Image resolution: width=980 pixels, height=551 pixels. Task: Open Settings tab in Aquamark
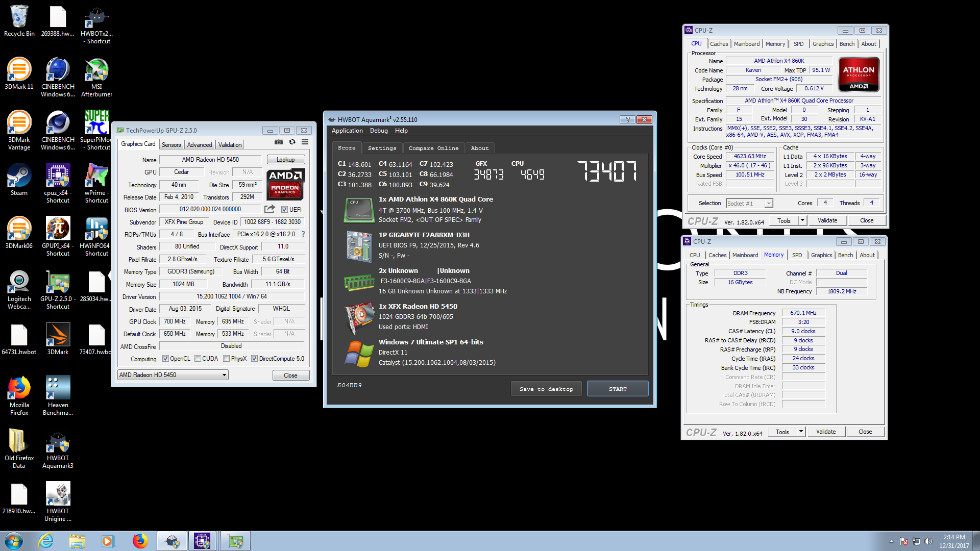[382, 148]
